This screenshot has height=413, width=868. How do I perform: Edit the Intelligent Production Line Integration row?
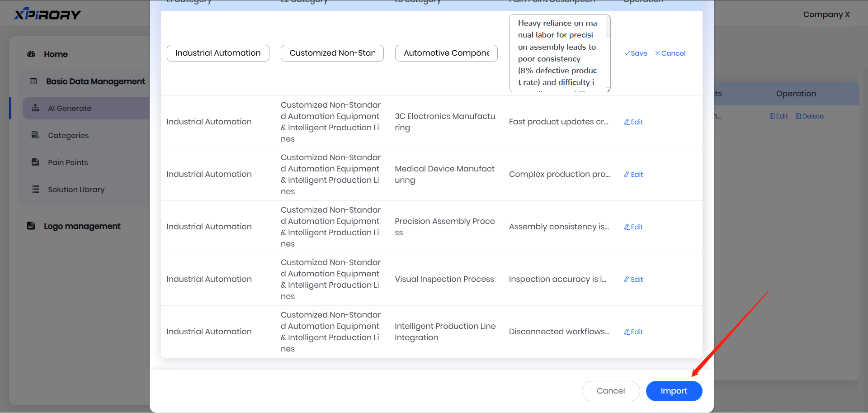(633, 332)
